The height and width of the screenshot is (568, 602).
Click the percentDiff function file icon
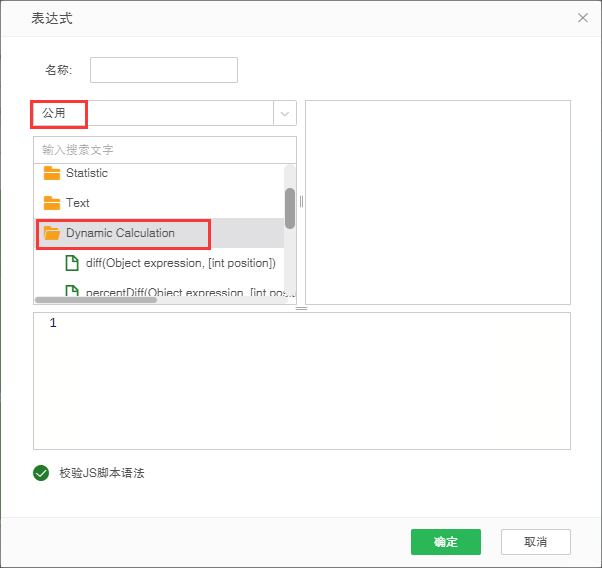pyautogui.click(x=72, y=292)
